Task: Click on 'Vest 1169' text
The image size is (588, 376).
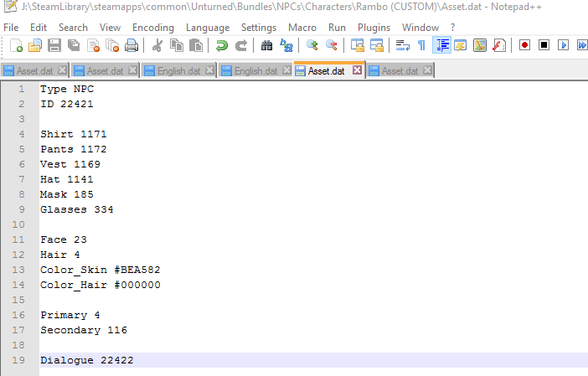Action: (70, 164)
